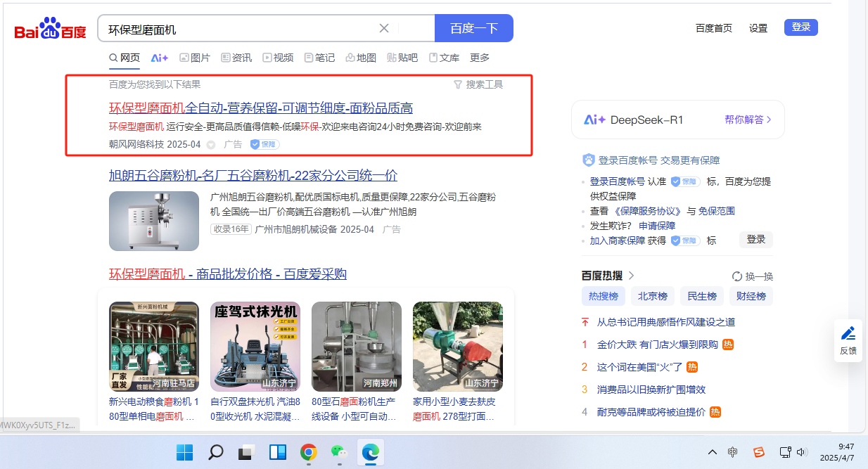Click the gray 登录 button in the sidebar
Image resolution: width=868 pixels, height=469 pixels.
[x=756, y=239]
